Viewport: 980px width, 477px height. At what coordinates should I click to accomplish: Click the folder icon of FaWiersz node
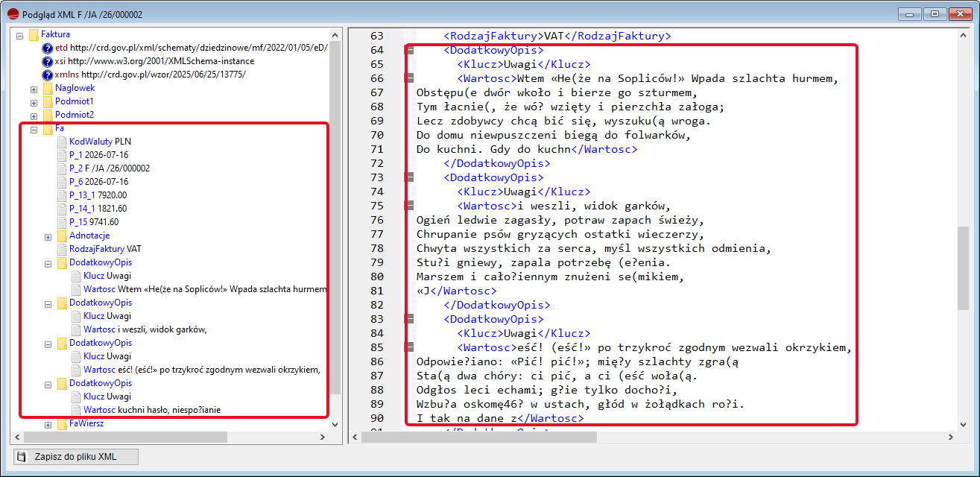(62, 423)
